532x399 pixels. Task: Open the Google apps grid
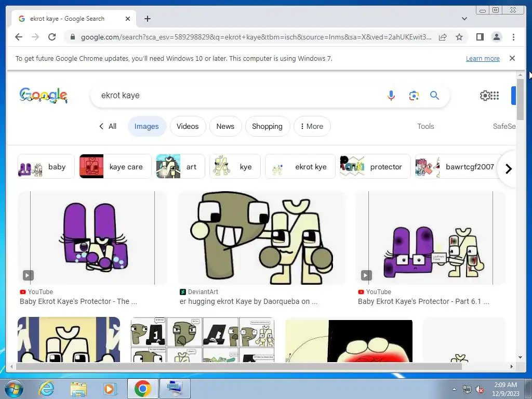[495, 96]
